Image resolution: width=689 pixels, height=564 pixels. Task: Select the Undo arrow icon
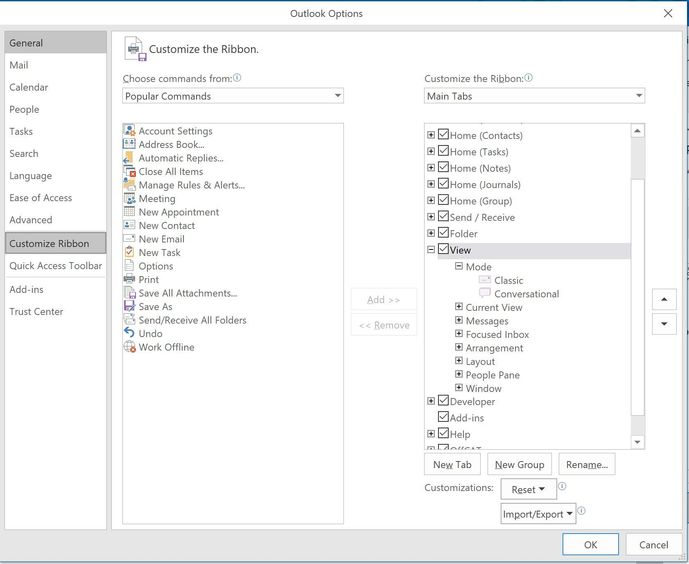(x=130, y=333)
